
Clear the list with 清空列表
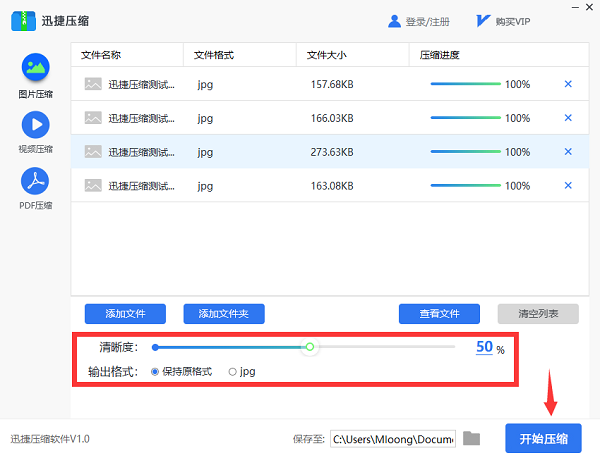pyautogui.click(x=537, y=314)
